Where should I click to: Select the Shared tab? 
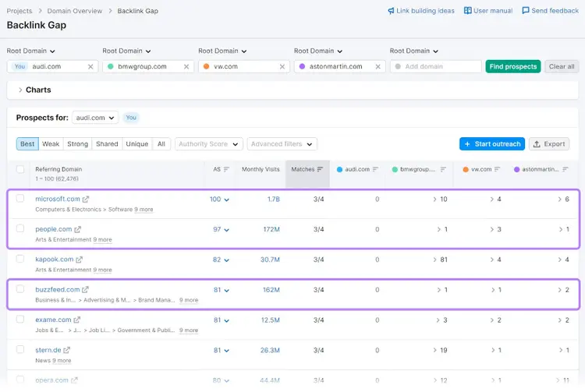pyautogui.click(x=107, y=144)
